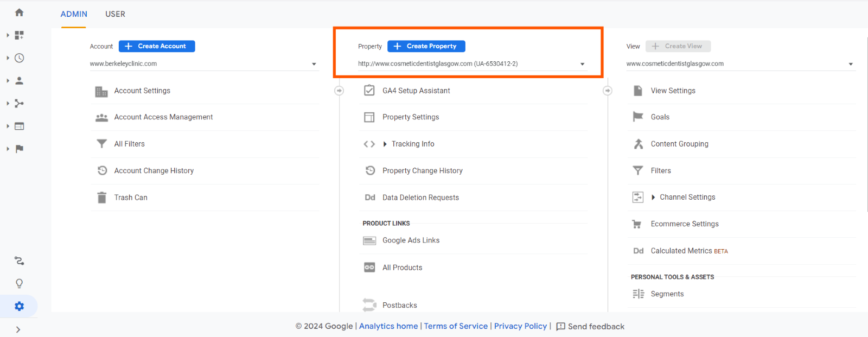This screenshot has width=868, height=337.
Task: Expand sidebar with bottom chevron arrow
Action: [x=18, y=329]
